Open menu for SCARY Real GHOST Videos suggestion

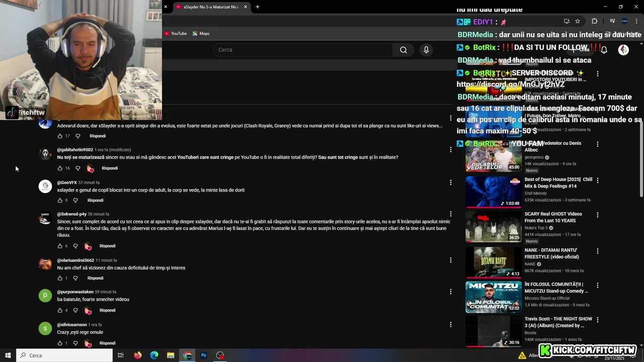coord(597,215)
